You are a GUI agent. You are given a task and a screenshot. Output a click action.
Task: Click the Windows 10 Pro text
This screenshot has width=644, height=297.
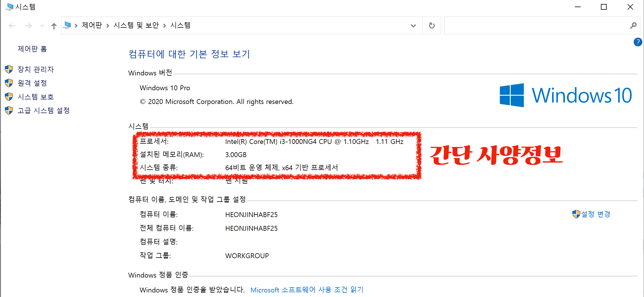pyautogui.click(x=165, y=88)
